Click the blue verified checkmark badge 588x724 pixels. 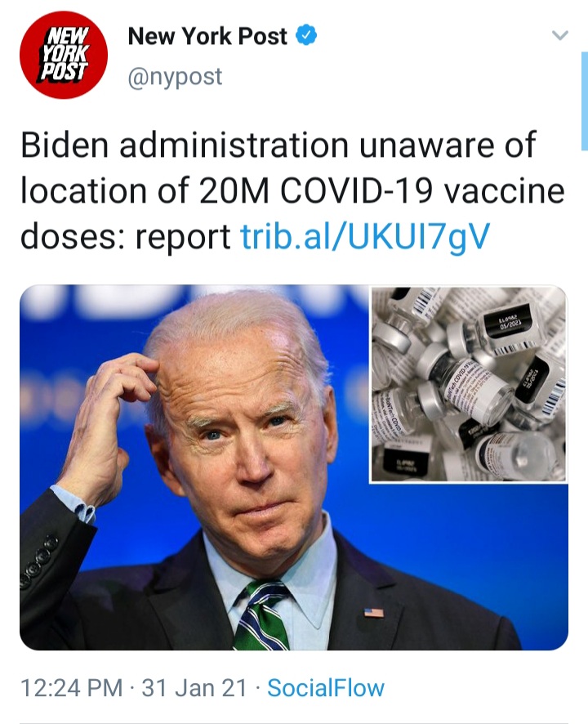306,36
